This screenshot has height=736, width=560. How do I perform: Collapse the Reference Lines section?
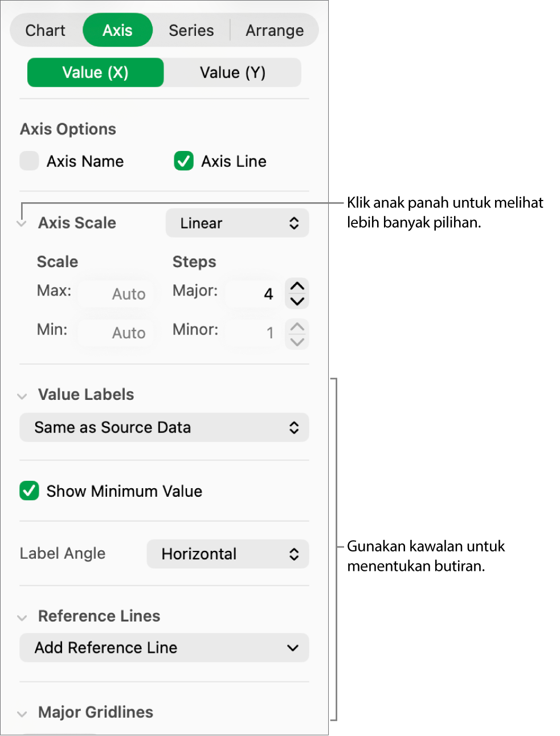22,618
